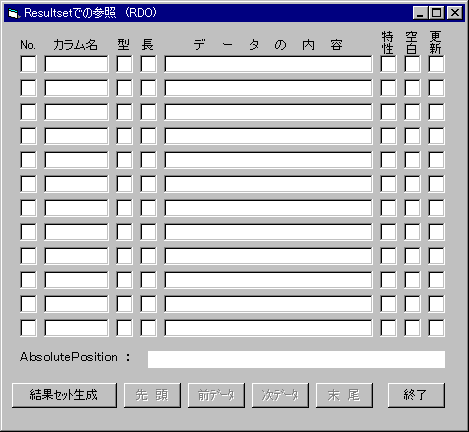This screenshot has height=432, width=469.
Task: Select the first row 空白 field
Action: 412,64
